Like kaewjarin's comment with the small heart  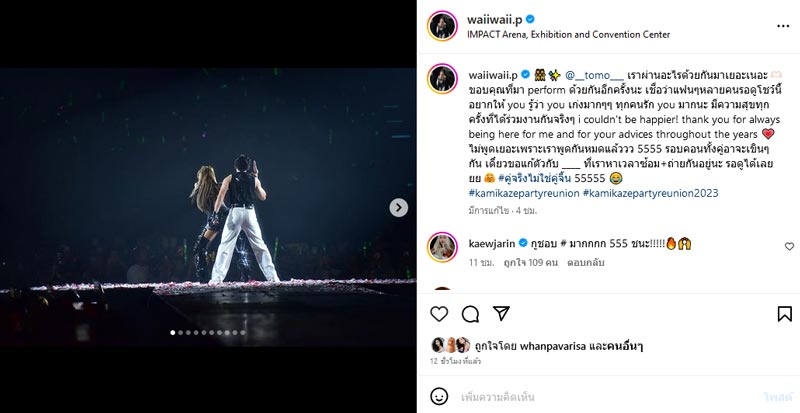click(x=789, y=246)
